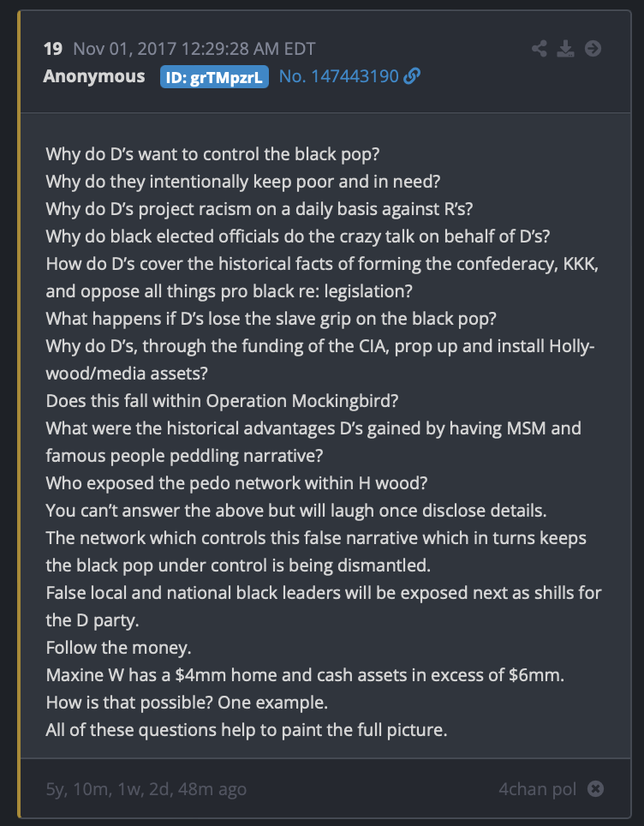Click the 4chan pol source label

point(538,788)
